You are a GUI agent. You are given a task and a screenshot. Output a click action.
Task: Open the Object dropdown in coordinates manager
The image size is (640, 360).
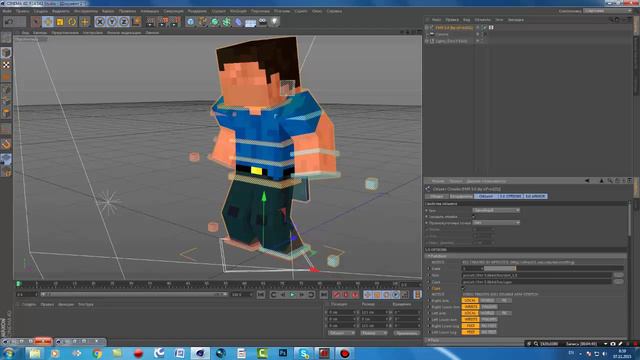341,333
